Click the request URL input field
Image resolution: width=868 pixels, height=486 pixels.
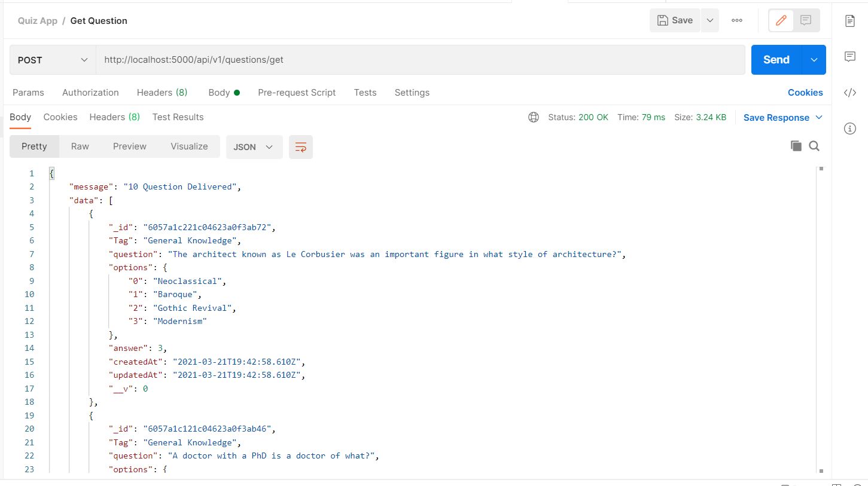[421, 60]
